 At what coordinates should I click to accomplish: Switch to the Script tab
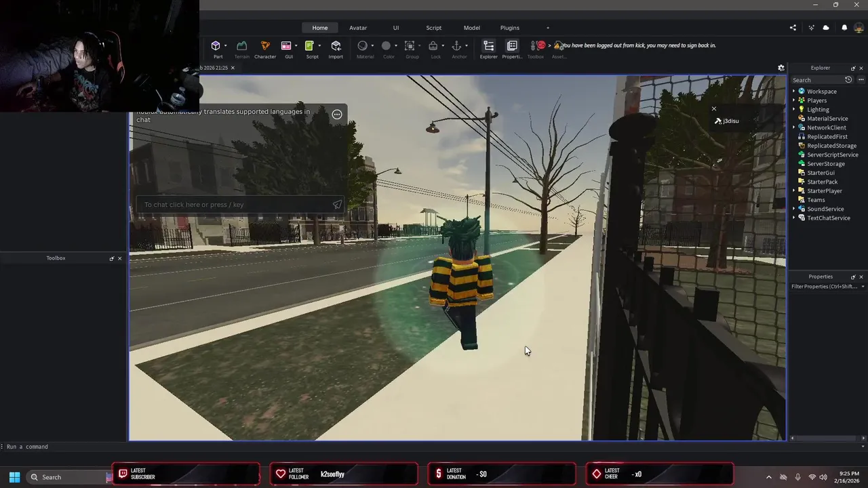tap(434, 28)
